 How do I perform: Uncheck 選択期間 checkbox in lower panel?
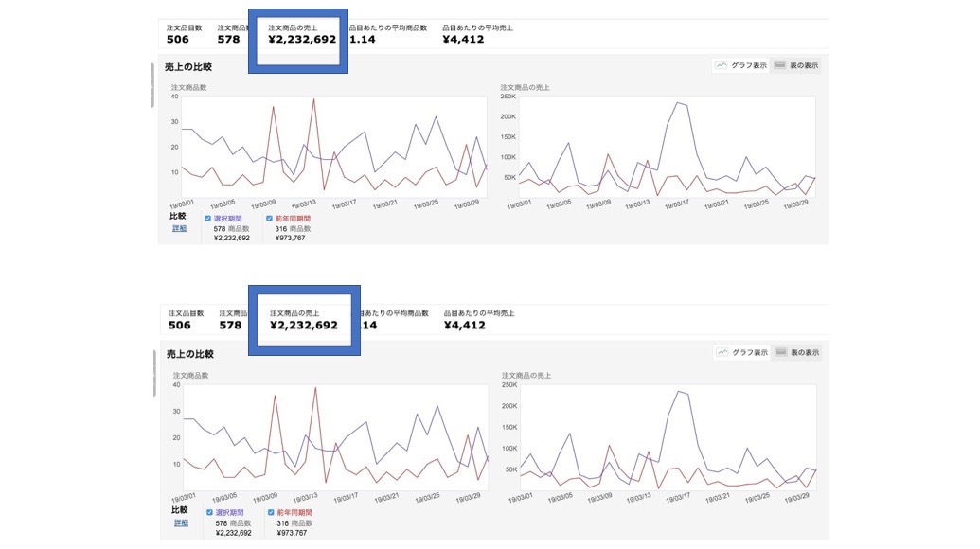pyautogui.click(x=208, y=512)
